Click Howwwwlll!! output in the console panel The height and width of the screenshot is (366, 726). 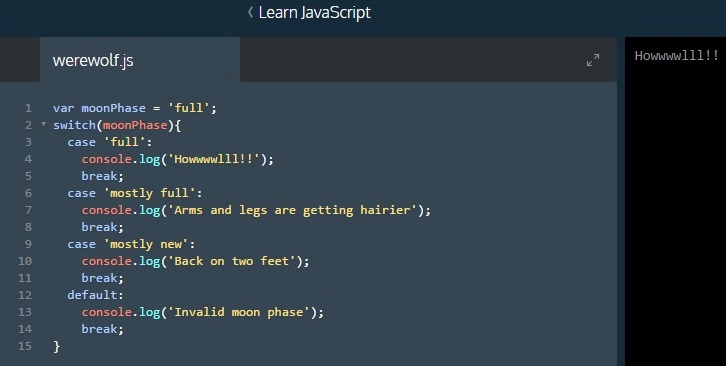coord(676,56)
